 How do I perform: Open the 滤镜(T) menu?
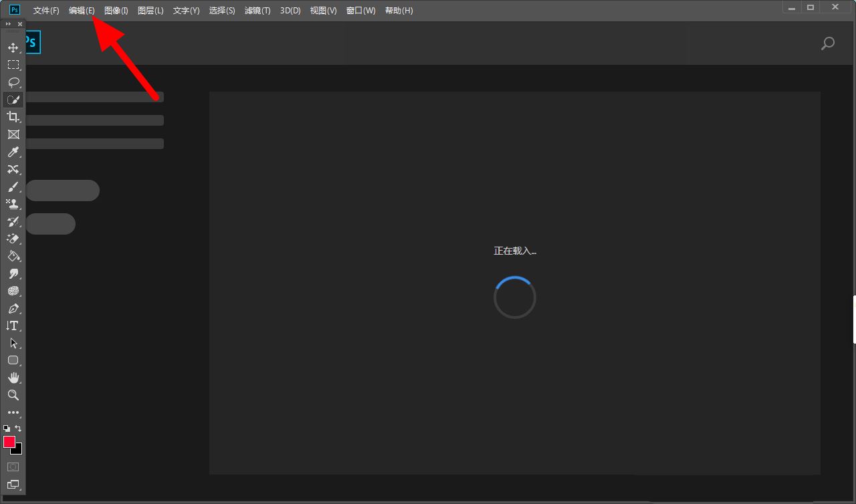[x=257, y=11]
